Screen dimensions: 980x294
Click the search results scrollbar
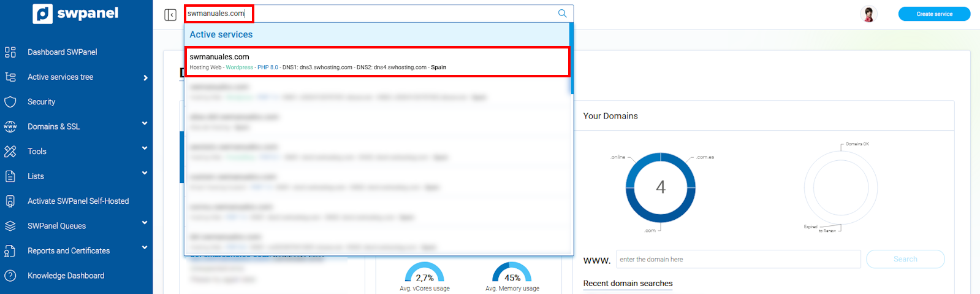[x=572, y=58]
